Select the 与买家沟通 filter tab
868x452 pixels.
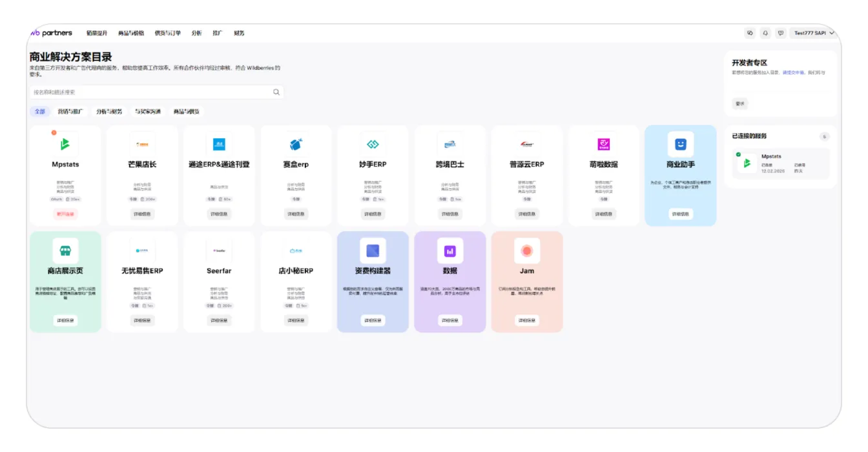click(x=148, y=112)
